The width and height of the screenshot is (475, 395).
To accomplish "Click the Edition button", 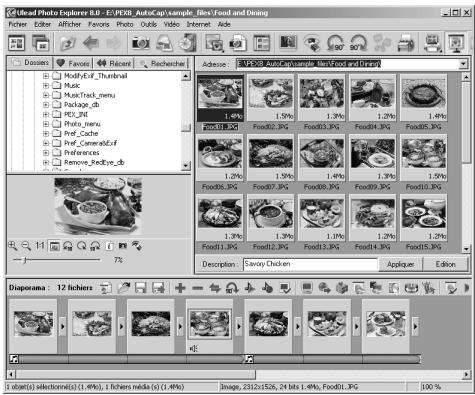I will coord(446,264).
